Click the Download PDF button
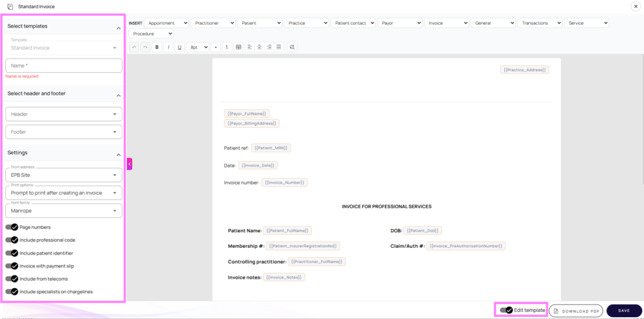Viewport: 644px width, 319px height. 577,311
